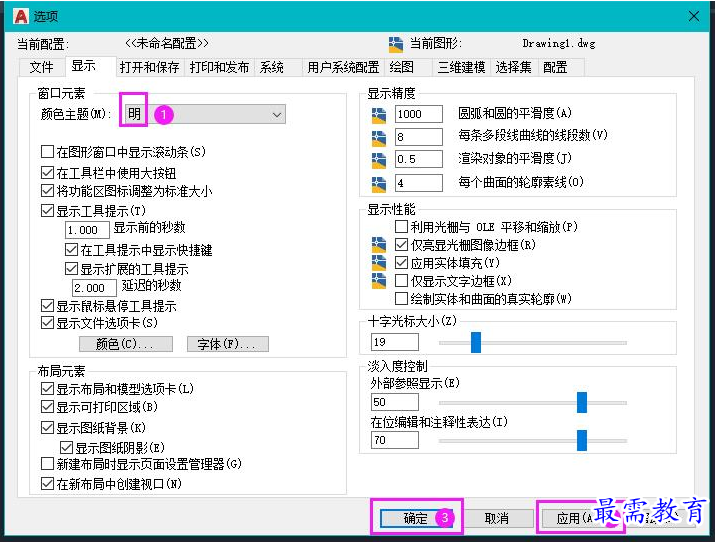The width and height of the screenshot is (715, 542).
Task: Toggle 将功能区图标调整为标准大小 checkbox
Action: (x=47, y=191)
